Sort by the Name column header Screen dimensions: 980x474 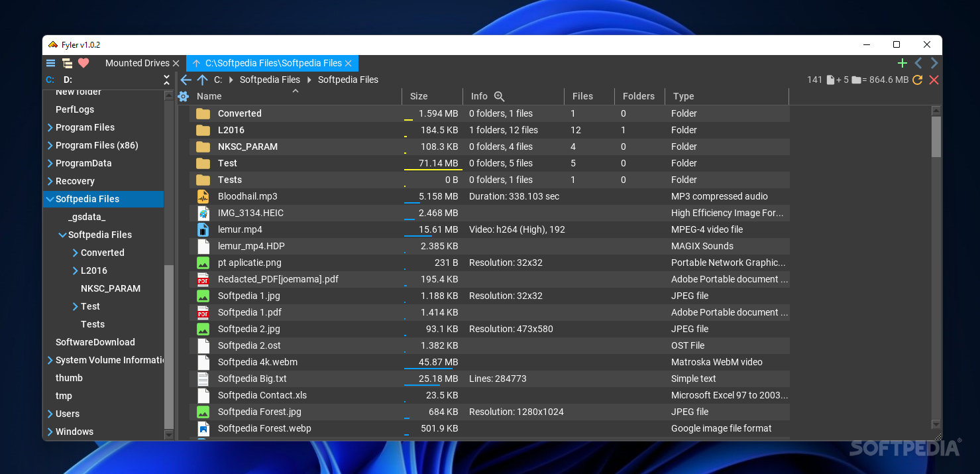296,96
